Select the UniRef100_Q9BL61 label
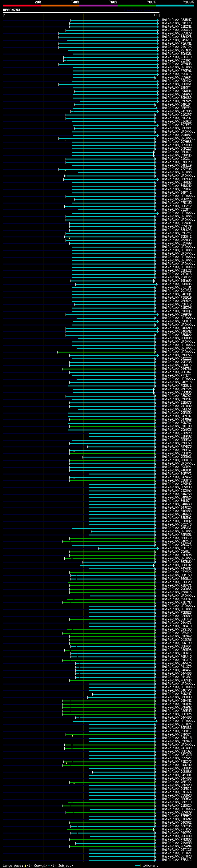 176,410
